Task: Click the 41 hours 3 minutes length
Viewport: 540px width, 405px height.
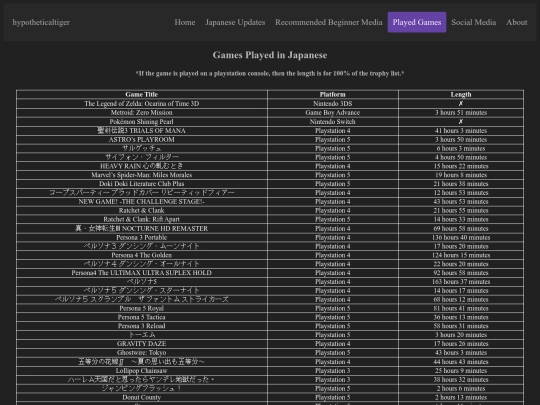Action: pyautogui.click(x=461, y=131)
